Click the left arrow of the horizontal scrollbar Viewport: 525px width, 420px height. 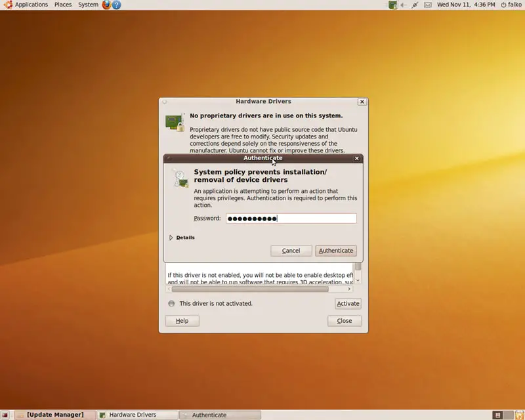pyautogui.click(x=169, y=289)
